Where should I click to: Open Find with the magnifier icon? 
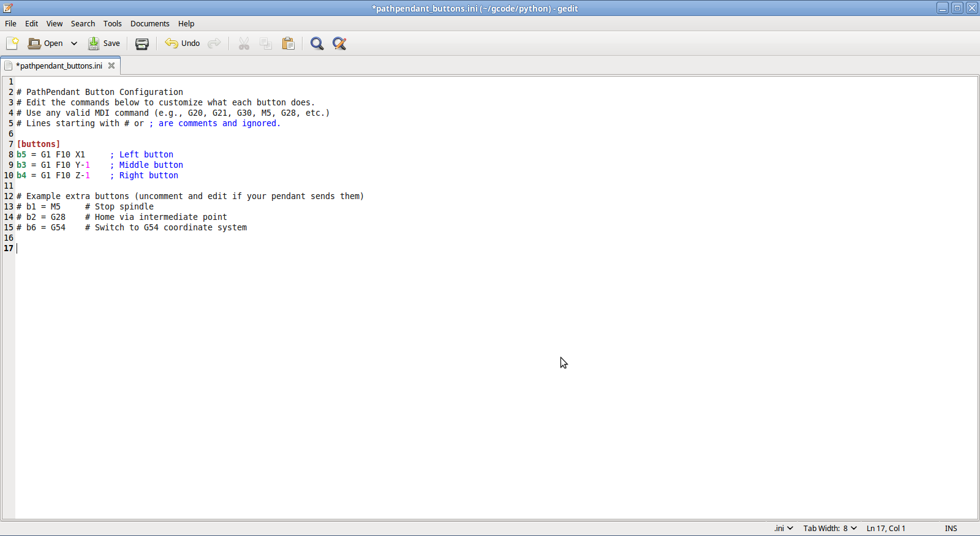[317, 43]
